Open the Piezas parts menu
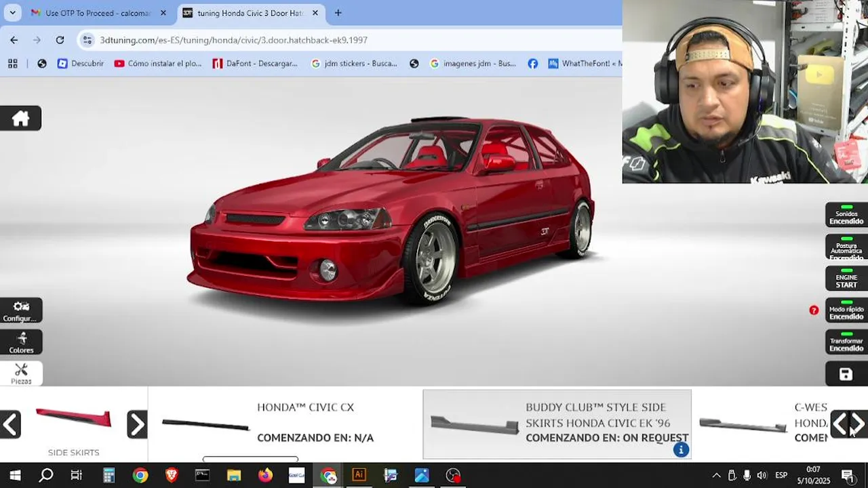868x488 pixels. [x=21, y=373]
